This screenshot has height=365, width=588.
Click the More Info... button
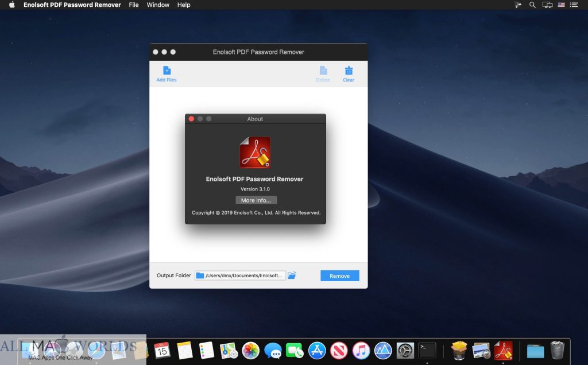[256, 200]
